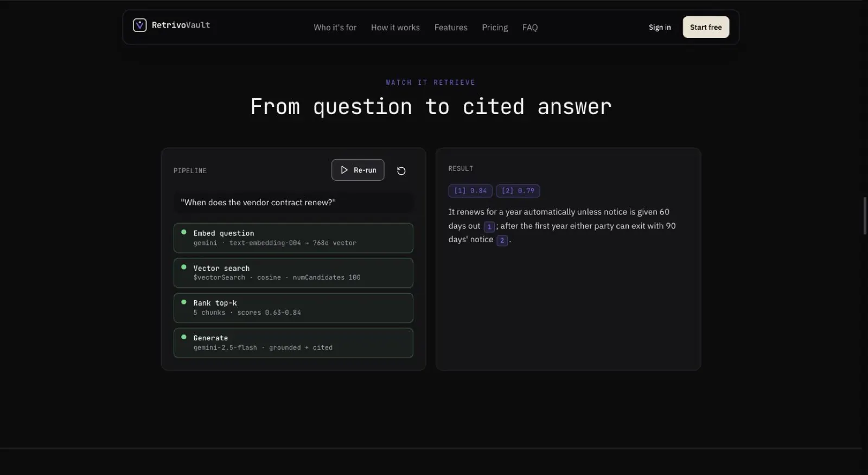Select the [1] 0.84 citation chip
Screen dimensions: 868x475
470,191
